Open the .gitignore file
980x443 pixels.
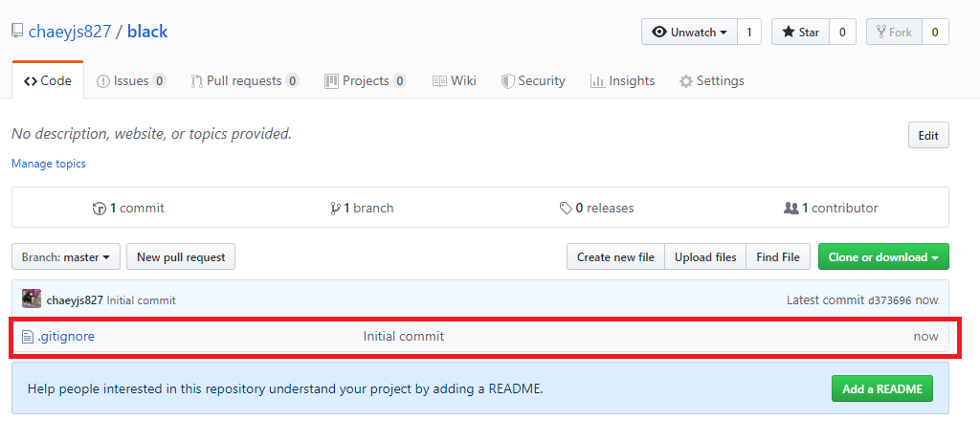coord(66,336)
